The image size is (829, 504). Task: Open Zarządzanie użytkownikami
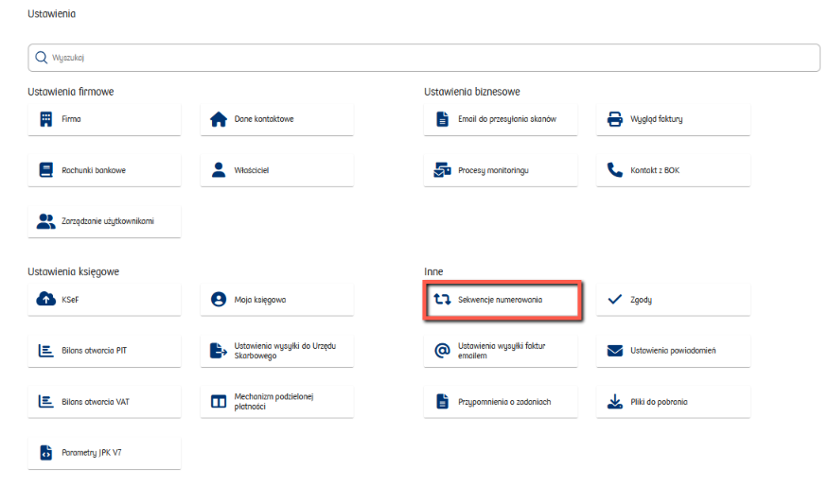pyautogui.click(x=104, y=221)
